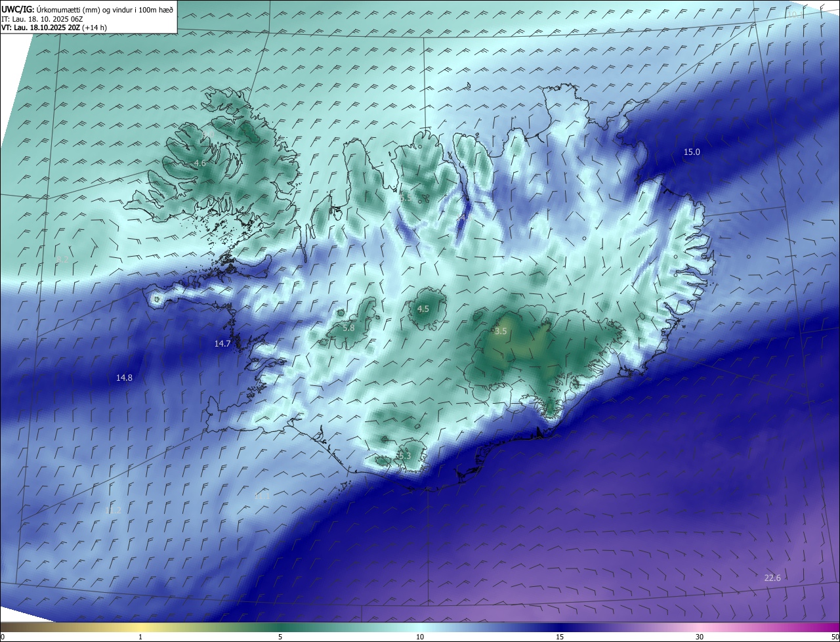Click the 15 tick on the color scale
840x642 pixels.
coord(560,637)
